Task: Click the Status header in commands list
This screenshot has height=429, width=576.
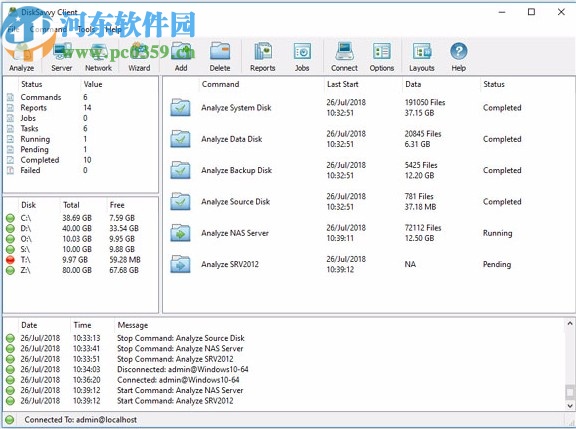Action: point(494,84)
